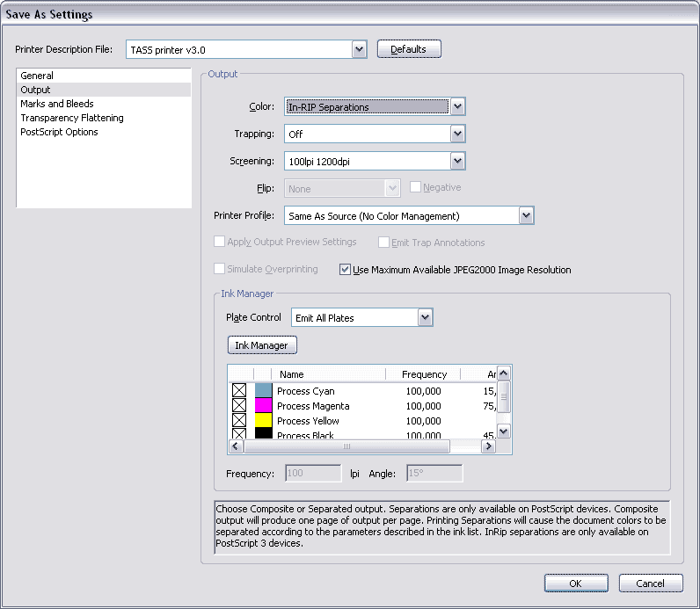Click the ink list horizontal scrollbar thumb

(346, 446)
